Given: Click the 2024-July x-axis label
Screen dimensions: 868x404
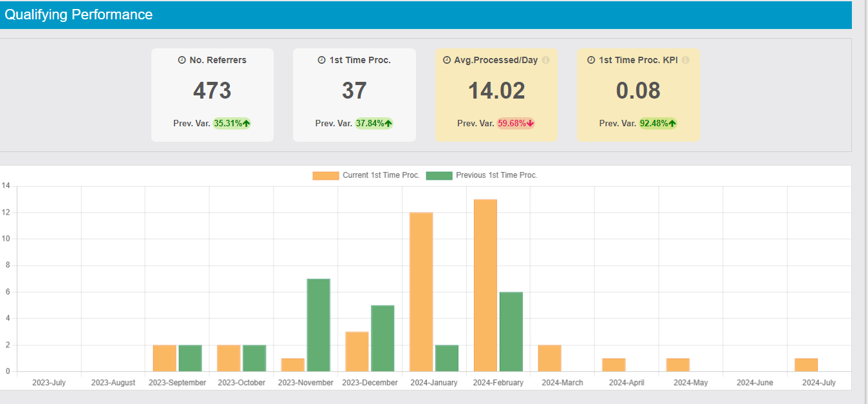Looking at the screenshot, I should 818,383.
